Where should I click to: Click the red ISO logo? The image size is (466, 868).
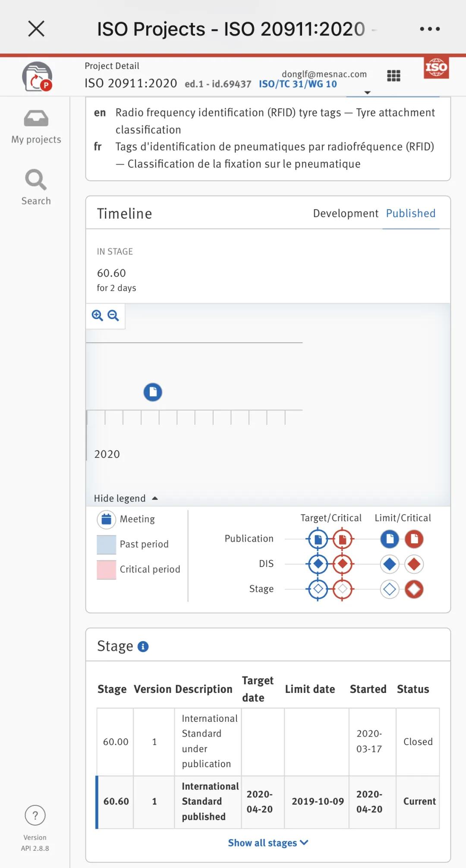[436, 68]
